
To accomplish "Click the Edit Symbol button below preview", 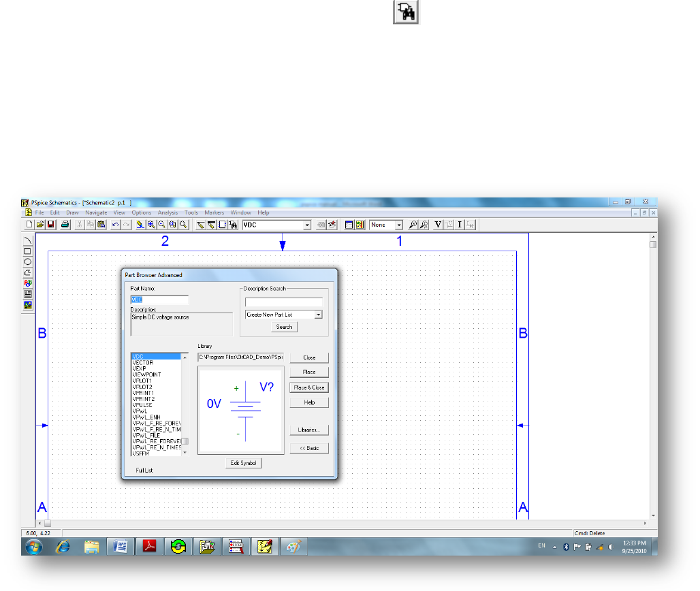I will (243, 463).
